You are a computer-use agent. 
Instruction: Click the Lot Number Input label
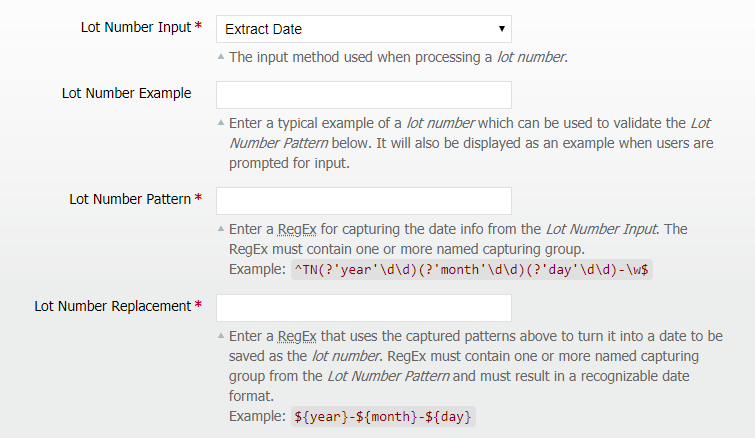tap(135, 27)
